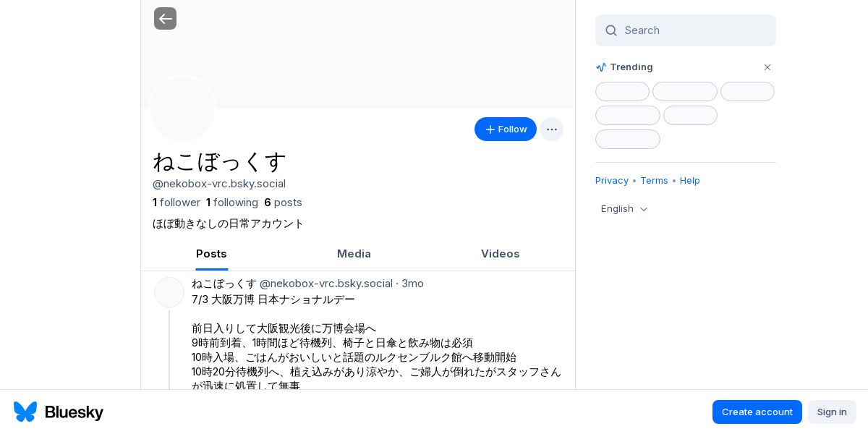868x434 pixels.
Task: Switch to the Media tab
Action: (x=354, y=254)
